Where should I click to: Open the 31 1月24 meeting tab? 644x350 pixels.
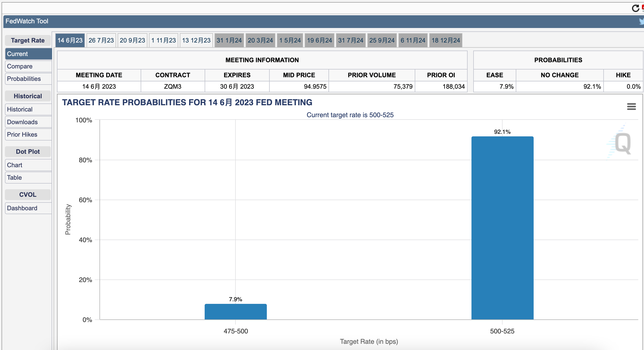pyautogui.click(x=229, y=40)
